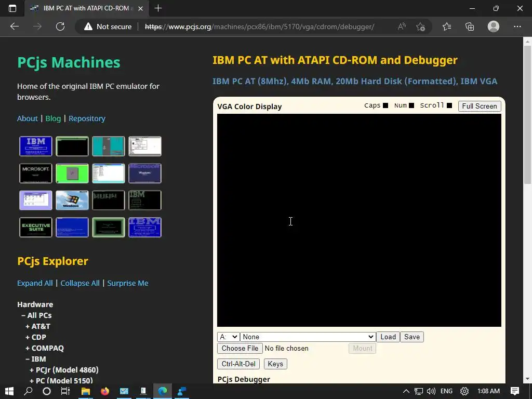Launch File Explorer from taskbar
532x399 pixels.
pyautogui.click(x=86, y=391)
